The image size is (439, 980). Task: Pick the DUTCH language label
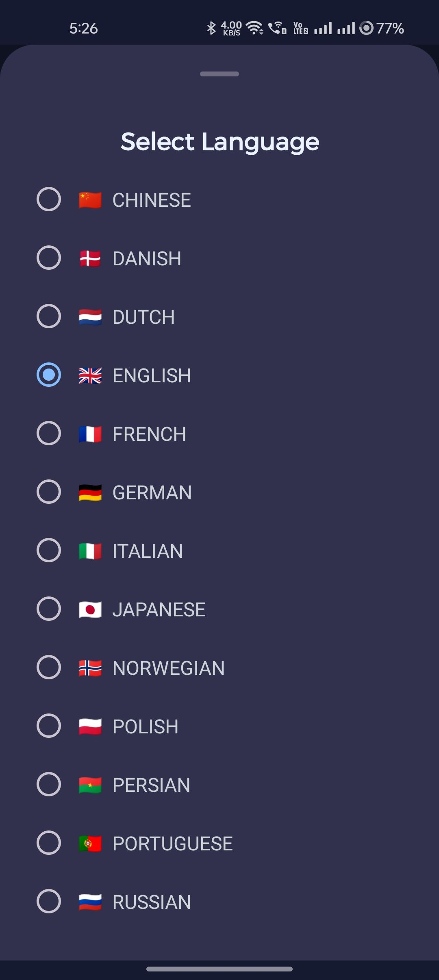143,317
